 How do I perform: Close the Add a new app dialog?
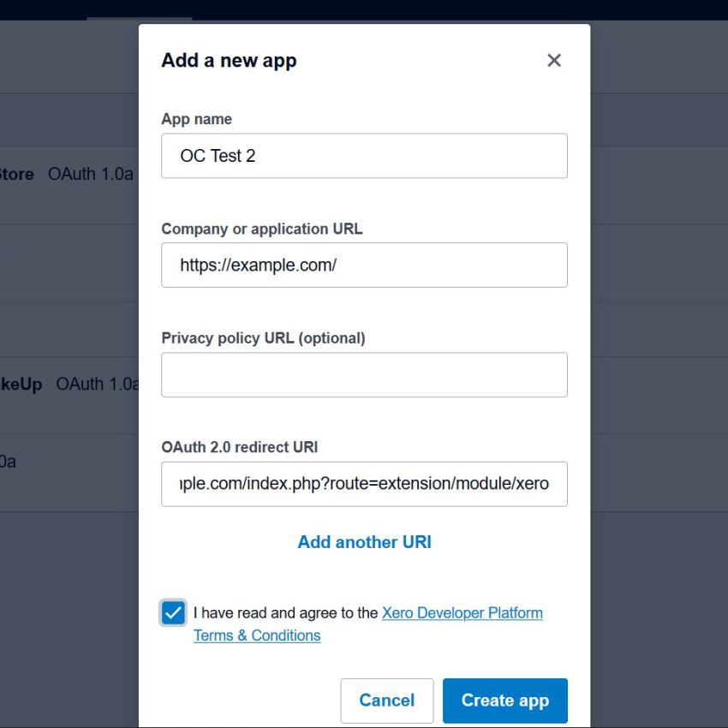tap(554, 60)
